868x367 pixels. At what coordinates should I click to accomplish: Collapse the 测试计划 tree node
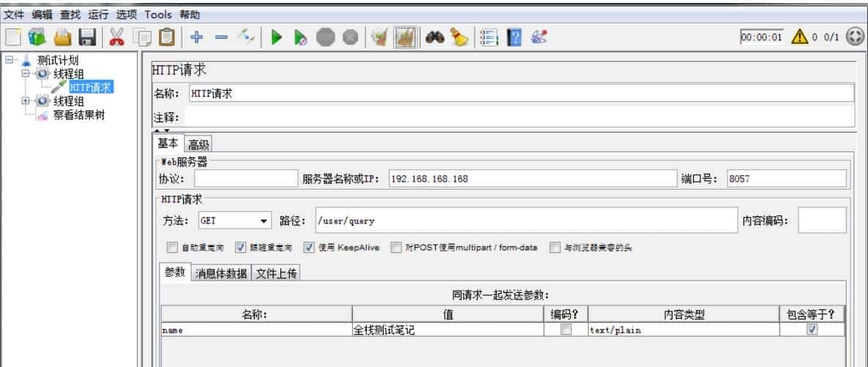(x=9, y=60)
